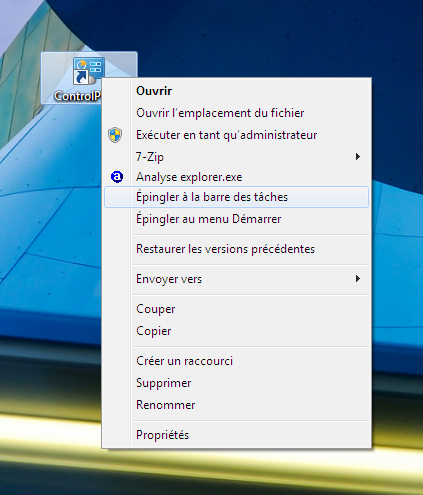423x495 pixels.
Task: Click the shield icon beside Exécuter en tant qu'administrateur
Action: tap(115, 135)
